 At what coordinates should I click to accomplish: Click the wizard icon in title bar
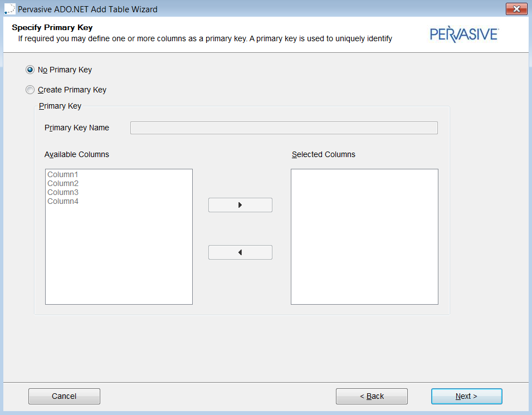pos(9,9)
